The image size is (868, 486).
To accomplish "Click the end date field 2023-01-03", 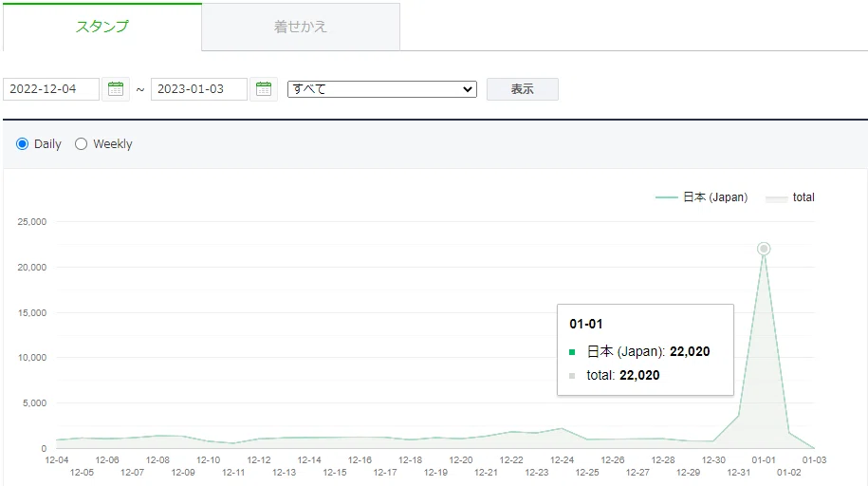I will pos(198,89).
